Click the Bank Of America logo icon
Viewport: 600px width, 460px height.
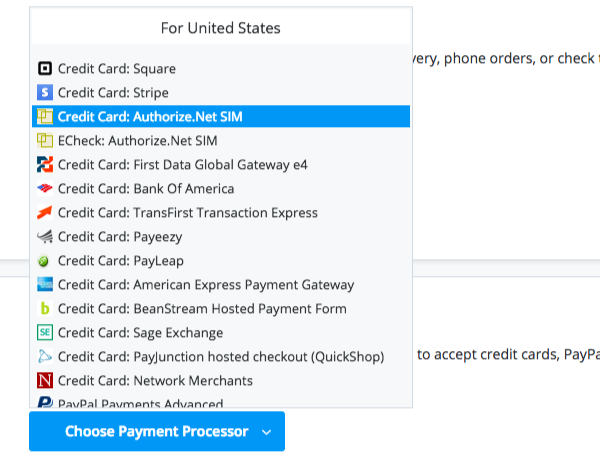coord(44,189)
